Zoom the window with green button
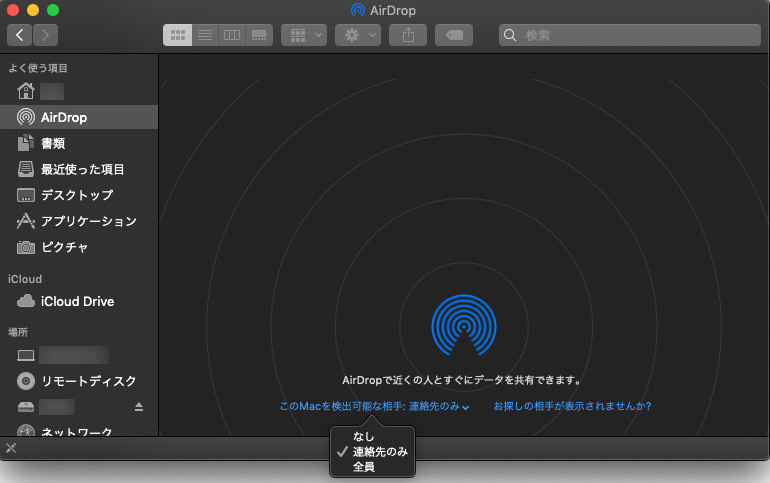This screenshot has height=483, width=770. (x=53, y=10)
